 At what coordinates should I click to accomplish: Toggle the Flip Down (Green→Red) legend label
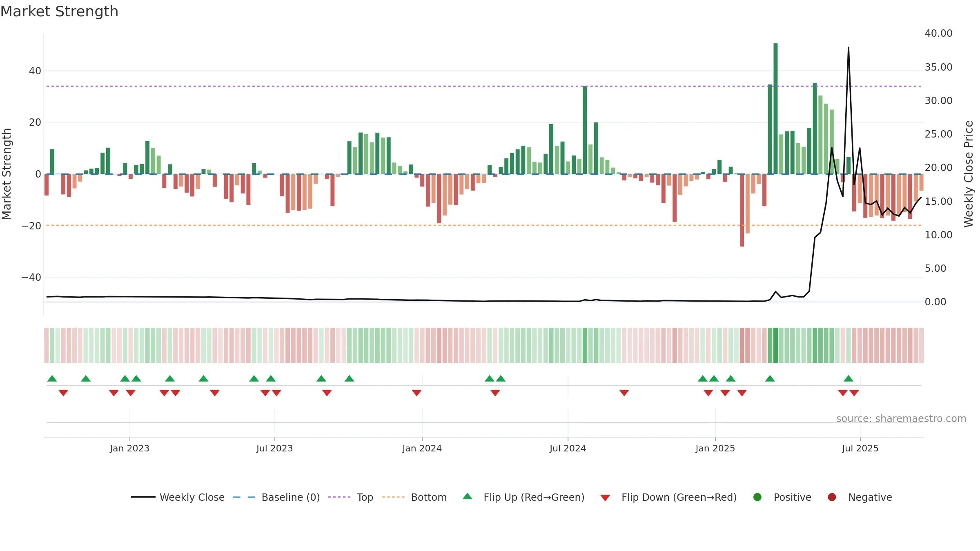click(x=679, y=497)
